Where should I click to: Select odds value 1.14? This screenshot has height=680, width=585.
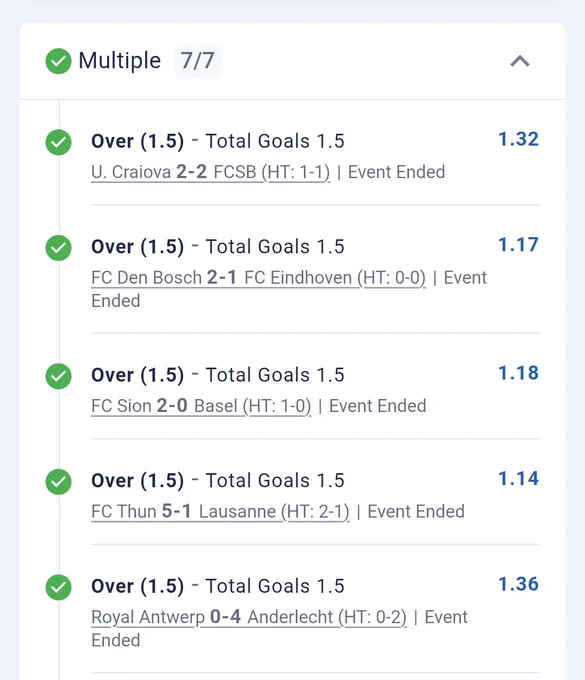coord(518,478)
